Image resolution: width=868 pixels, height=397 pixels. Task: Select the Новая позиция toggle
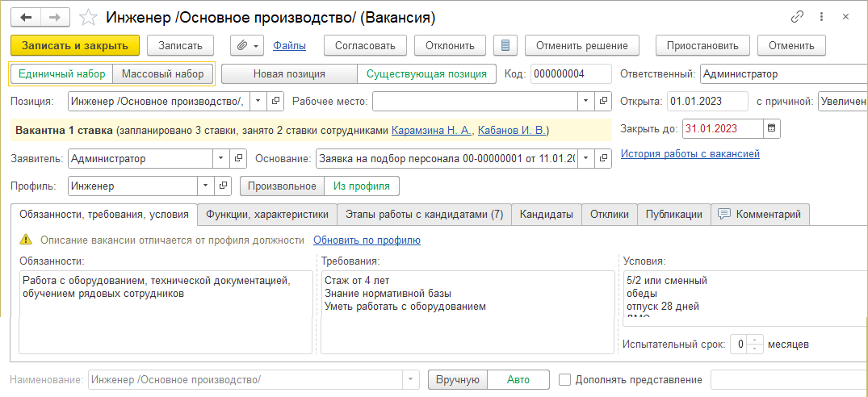click(x=290, y=73)
